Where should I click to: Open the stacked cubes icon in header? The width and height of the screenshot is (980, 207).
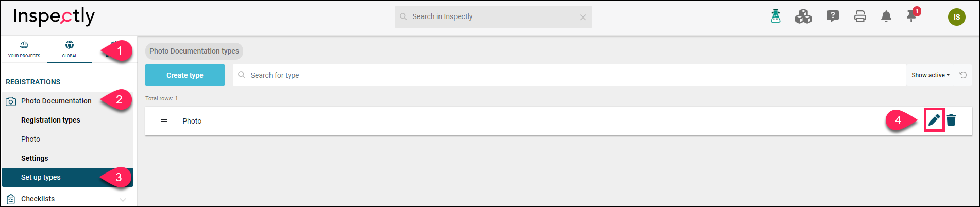pyautogui.click(x=803, y=16)
